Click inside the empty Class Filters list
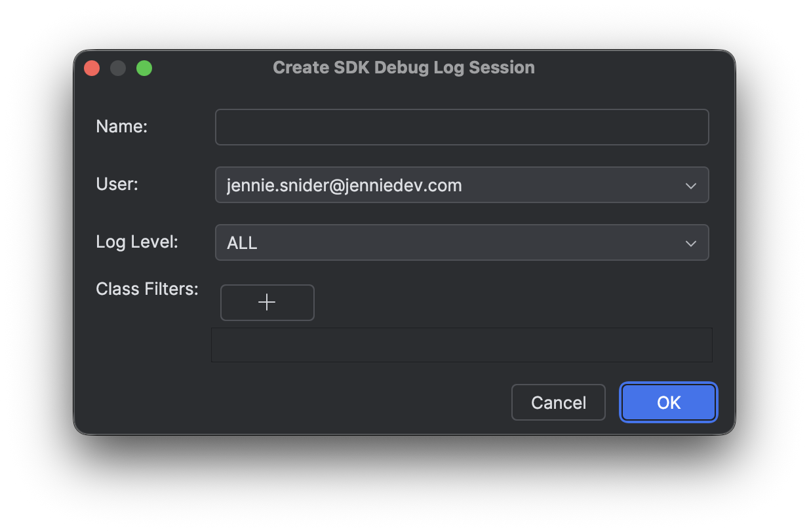The image size is (809, 532). (462, 345)
